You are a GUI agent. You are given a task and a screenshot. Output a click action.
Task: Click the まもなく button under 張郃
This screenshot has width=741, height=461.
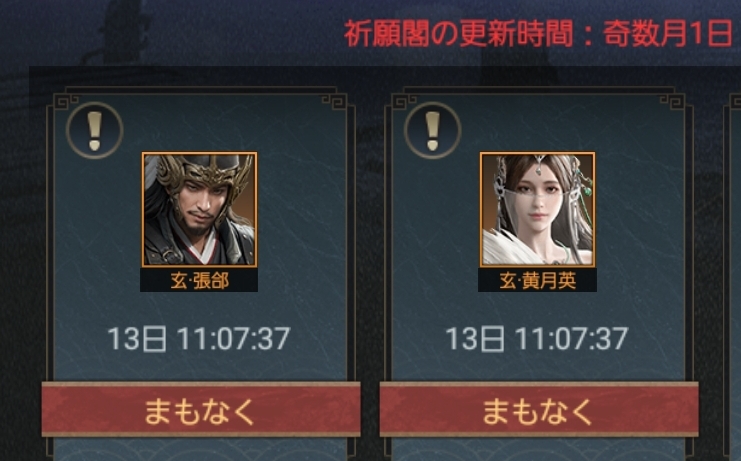pos(201,410)
